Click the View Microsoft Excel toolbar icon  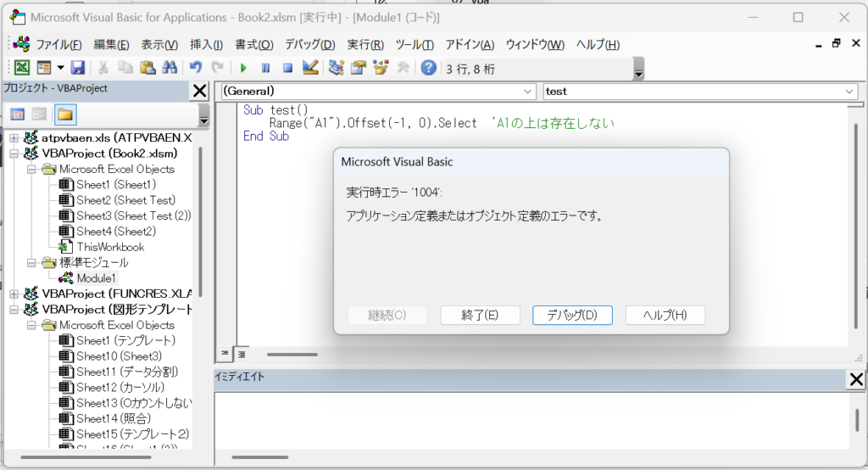point(22,68)
